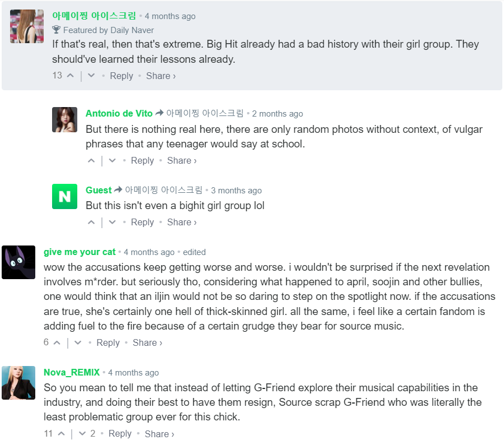Reply to the featured Big Hit comment
This screenshot has width=504, height=440.
click(121, 76)
